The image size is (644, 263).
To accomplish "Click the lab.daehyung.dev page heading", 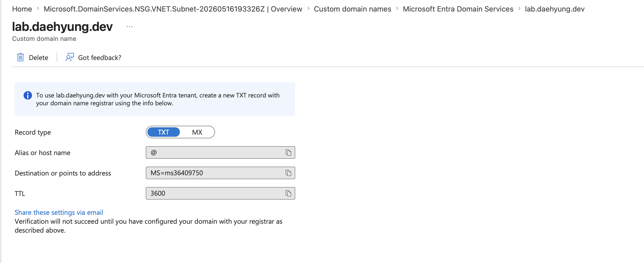I will 62,27.
